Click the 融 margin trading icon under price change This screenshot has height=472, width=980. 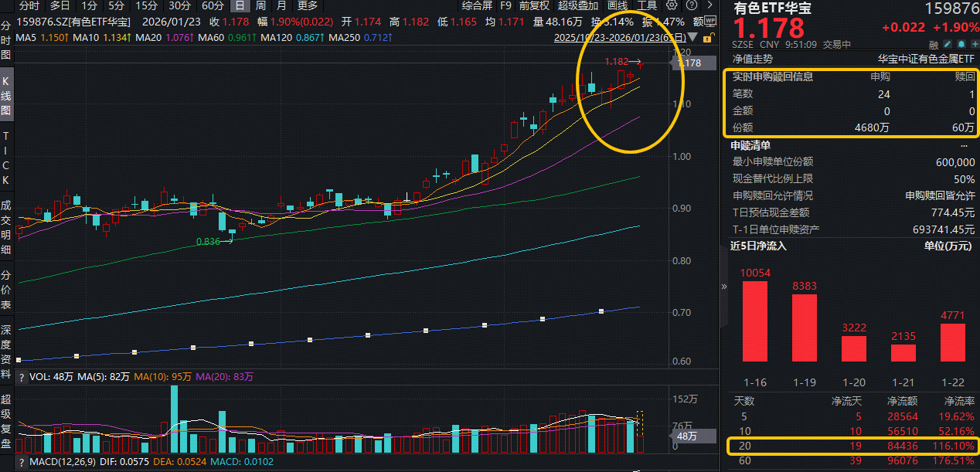(x=934, y=44)
